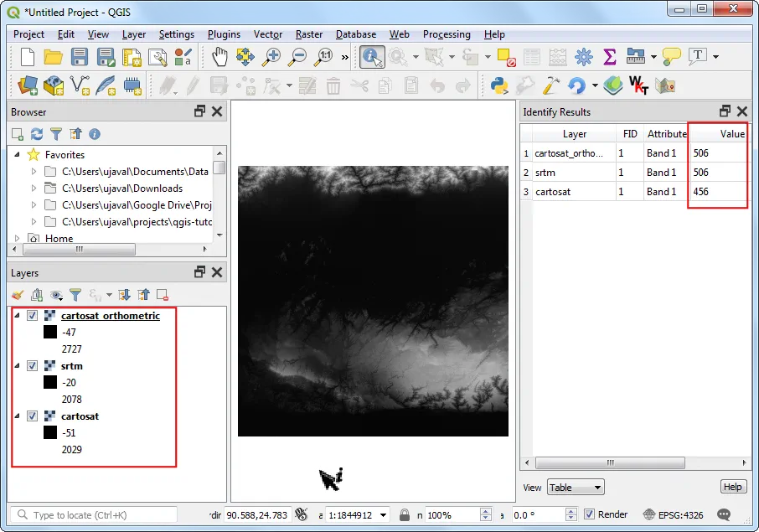This screenshot has height=532, width=759.
Task: Create a new project with New icon
Action: [x=27, y=57]
